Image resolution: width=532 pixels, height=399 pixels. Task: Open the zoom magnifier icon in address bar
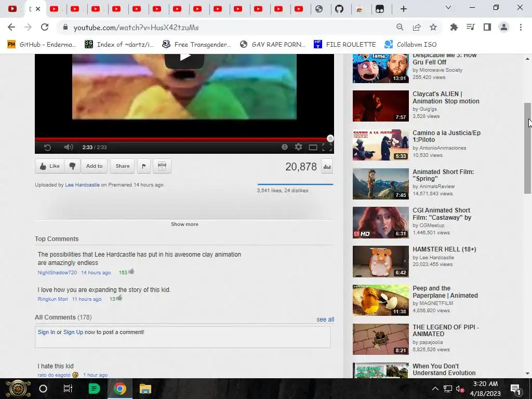[x=400, y=27]
